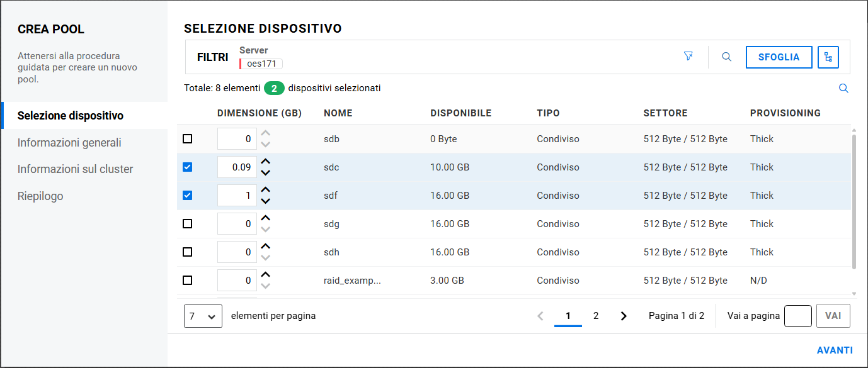Click the Vai a pagina input field
Screen dimensions: 868x368
click(x=797, y=316)
